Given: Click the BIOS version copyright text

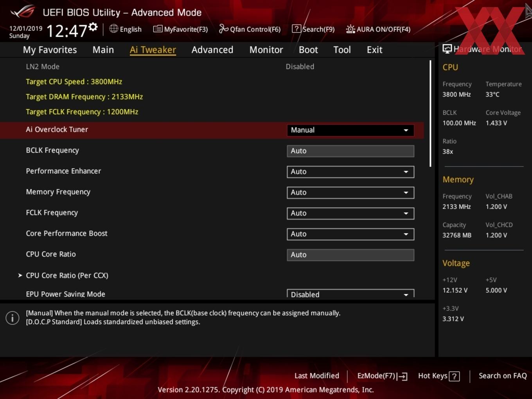Looking at the screenshot, I should point(266,390).
